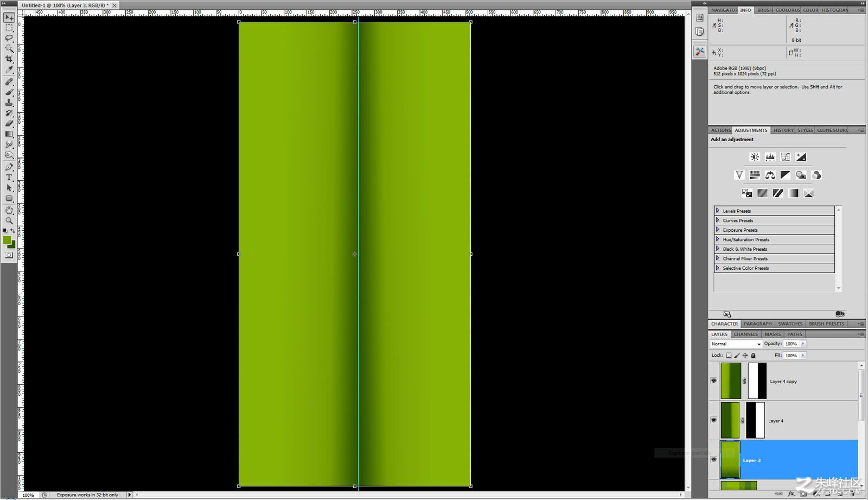Screen dimensions: 868x500
Task: Add a Vibrance adjustment
Action: tap(739, 175)
